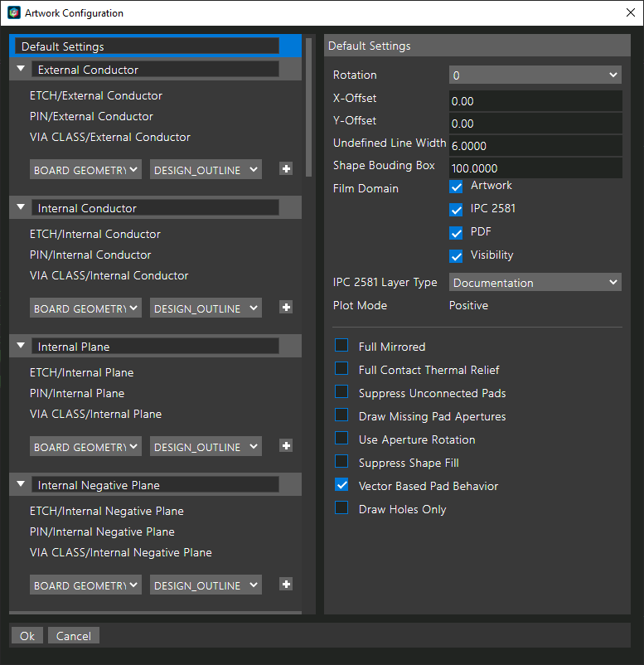Open the IPC 2581 Layer Type dropdown
Viewport: 644px width, 665px height.
pyautogui.click(x=535, y=283)
